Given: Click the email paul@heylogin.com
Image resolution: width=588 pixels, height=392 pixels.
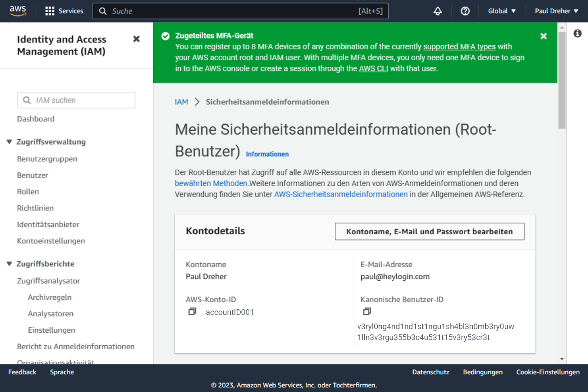Looking at the screenshot, I should 395,276.
